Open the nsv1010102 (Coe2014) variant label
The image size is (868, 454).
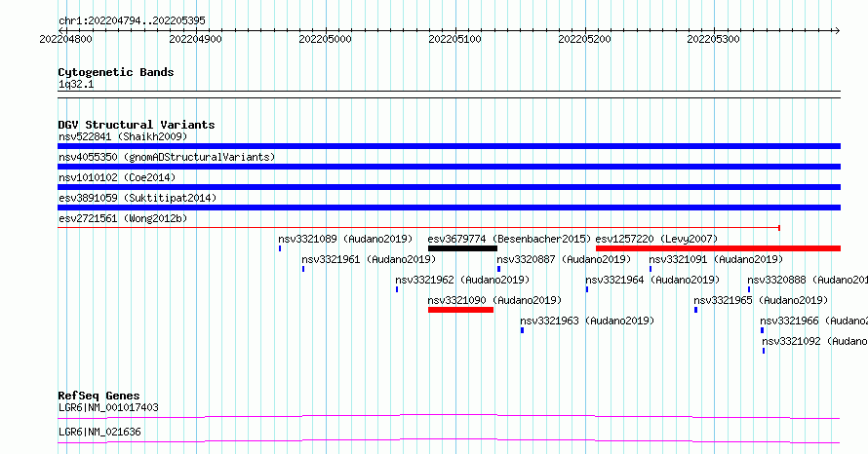pos(117,177)
